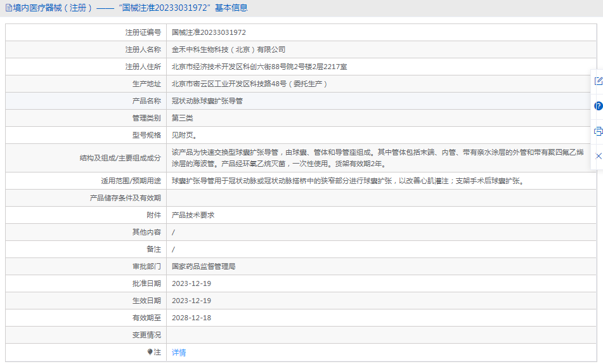603x364 pixels.
Task: Click the 见附页。 model specification value
Action: [x=185, y=135]
